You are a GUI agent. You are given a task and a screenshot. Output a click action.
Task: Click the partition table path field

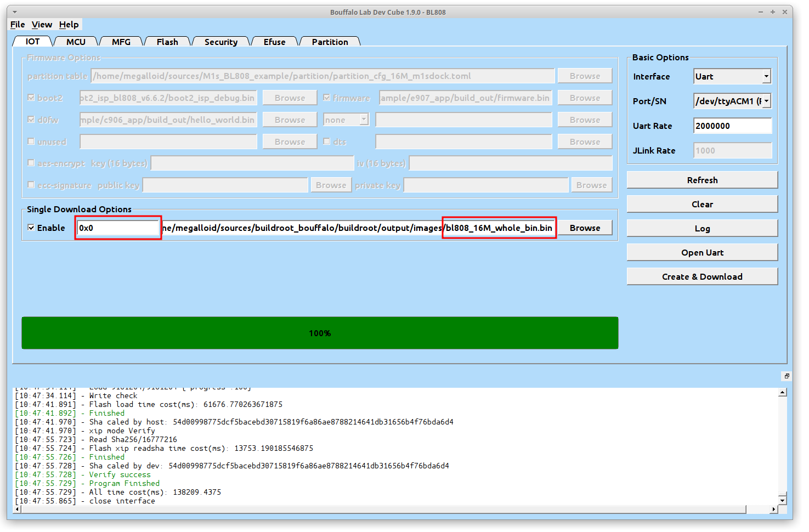click(323, 76)
